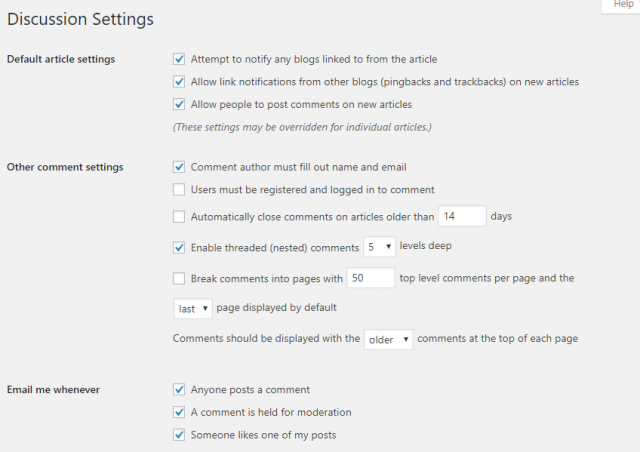Toggle 'A comment is held for moderation' checkbox
Viewport: 640px width, 452px height.
179,412
